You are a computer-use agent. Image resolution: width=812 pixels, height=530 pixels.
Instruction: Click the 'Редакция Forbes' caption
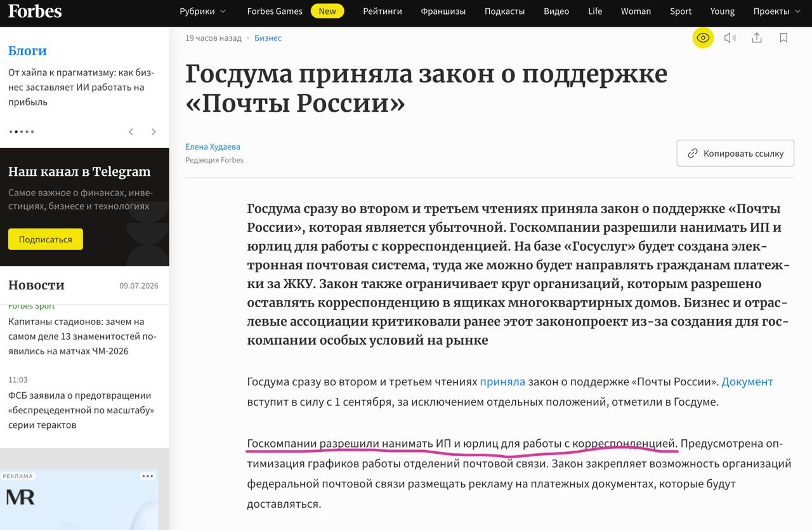click(214, 160)
